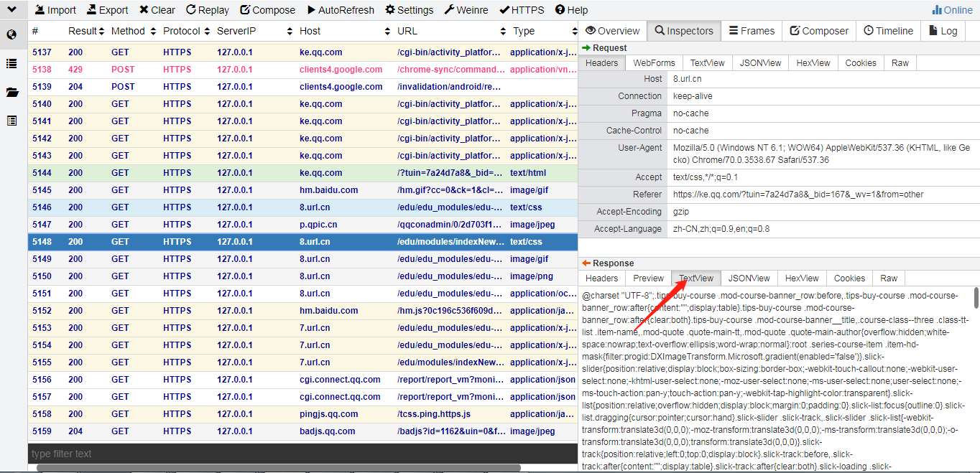980x473 pixels.
Task: Sort sessions by Type column
Action: (x=544, y=31)
